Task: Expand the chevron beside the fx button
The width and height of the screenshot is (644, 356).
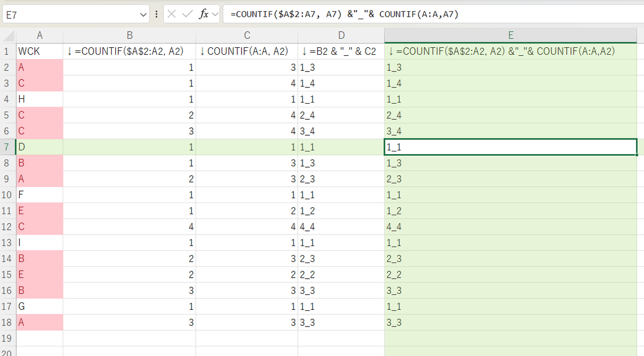Action: click(x=215, y=14)
